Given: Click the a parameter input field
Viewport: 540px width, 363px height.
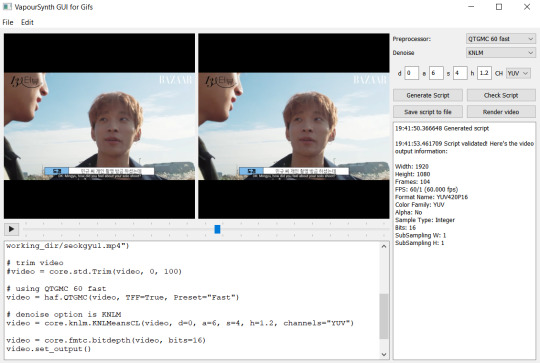Looking at the screenshot, I should pos(436,73).
